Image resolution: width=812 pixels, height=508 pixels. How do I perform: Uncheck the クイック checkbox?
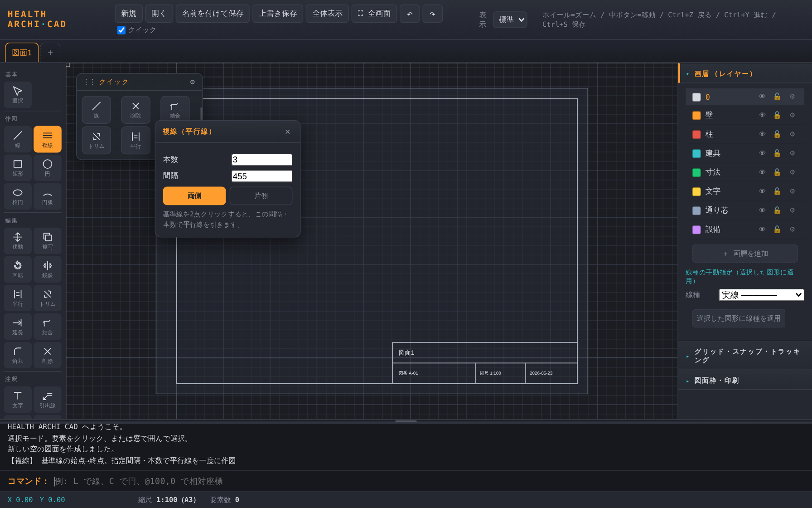(x=121, y=30)
